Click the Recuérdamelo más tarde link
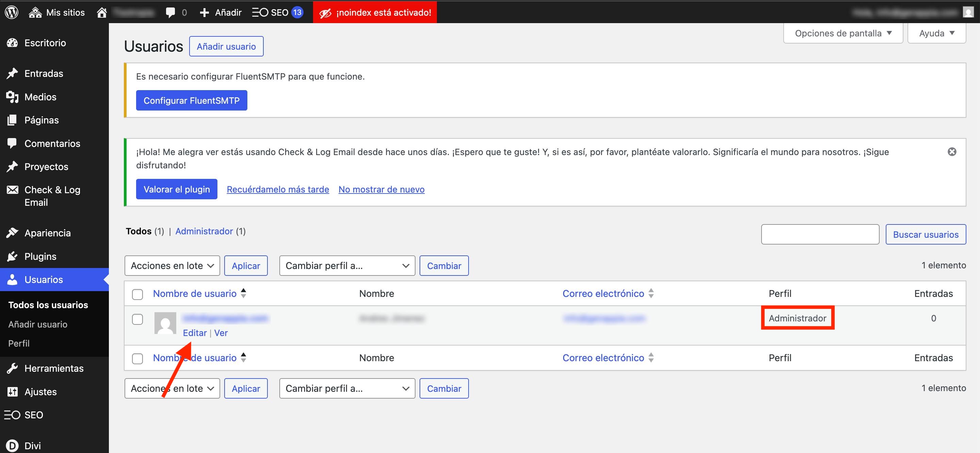This screenshot has width=980, height=453. pos(278,189)
